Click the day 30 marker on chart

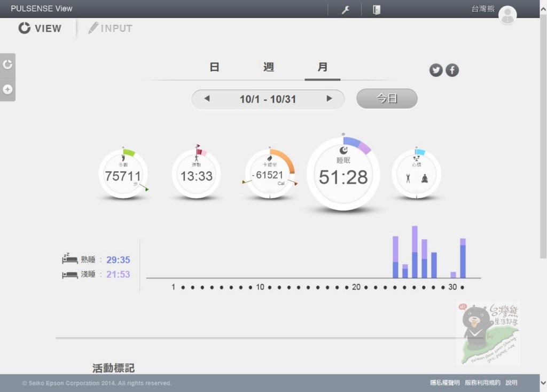pos(452,287)
